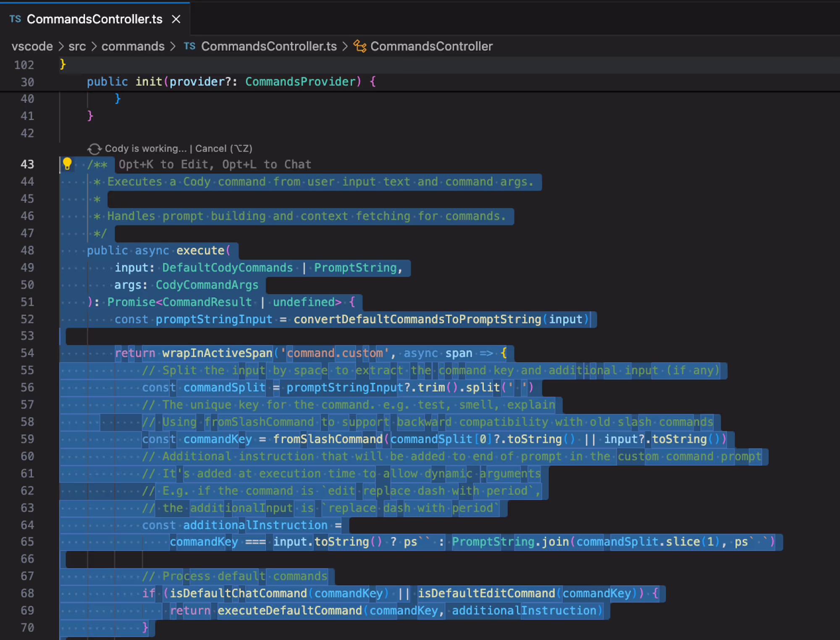840x640 pixels.
Task: Open the vscode breadcrumb segment
Action: pos(32,46)
